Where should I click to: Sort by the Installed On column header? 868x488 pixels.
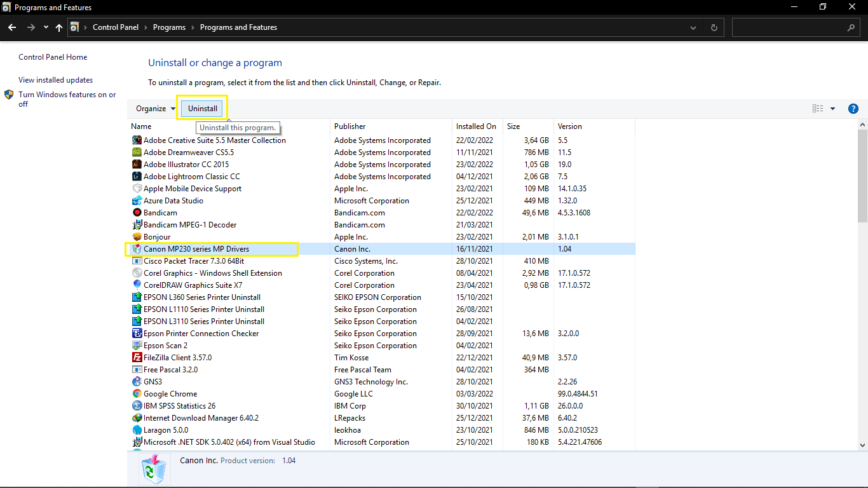[477, 126]
